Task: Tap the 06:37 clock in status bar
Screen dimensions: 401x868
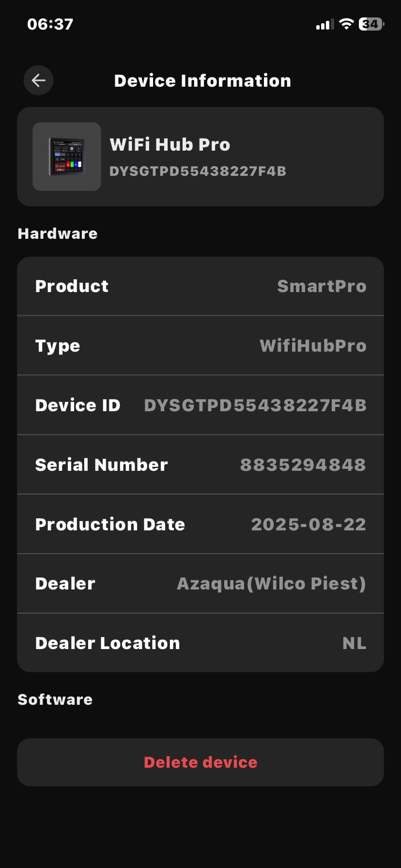Action: [50, 24]
